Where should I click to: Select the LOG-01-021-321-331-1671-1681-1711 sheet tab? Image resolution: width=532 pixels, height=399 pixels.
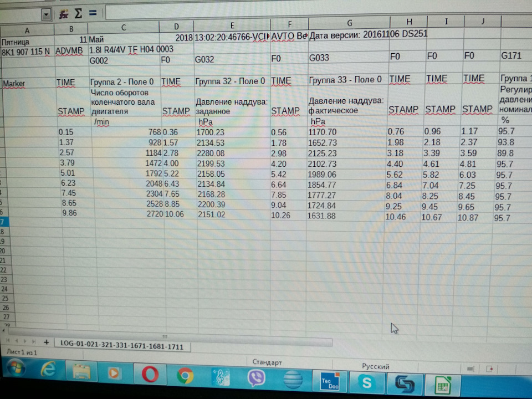(x=122, y=346)
